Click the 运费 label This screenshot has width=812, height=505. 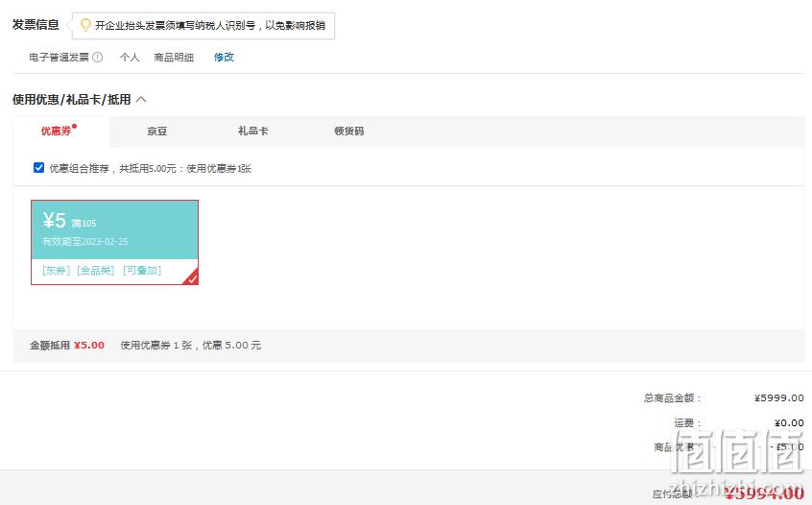point(687,422)
